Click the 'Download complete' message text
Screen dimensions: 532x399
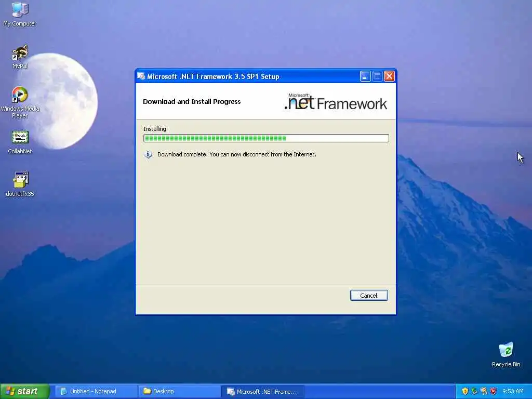click(237, 154)
